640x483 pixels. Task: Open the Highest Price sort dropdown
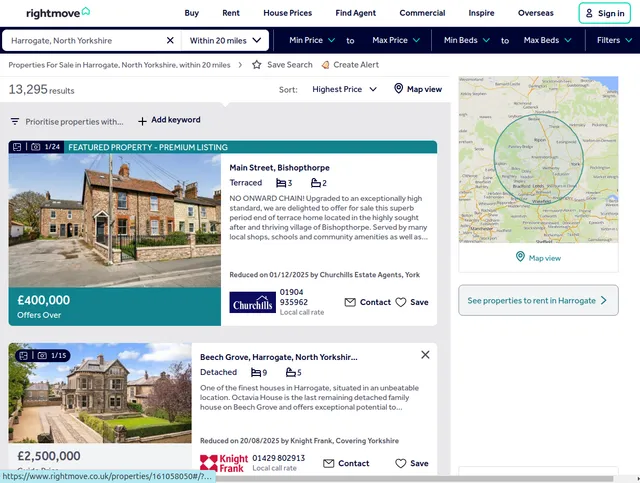[x=344, y=89]
